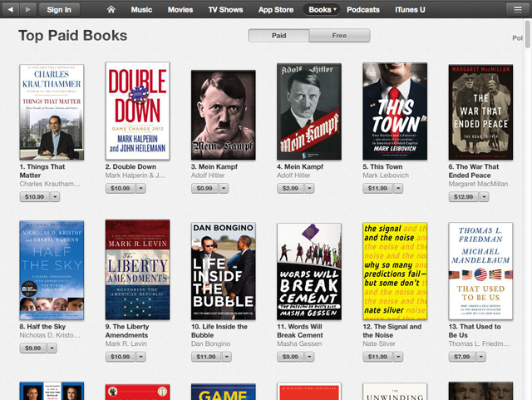Buy That Used to Be Us for $7.99
Screen dimensions: 532x400
coord(462,357)
